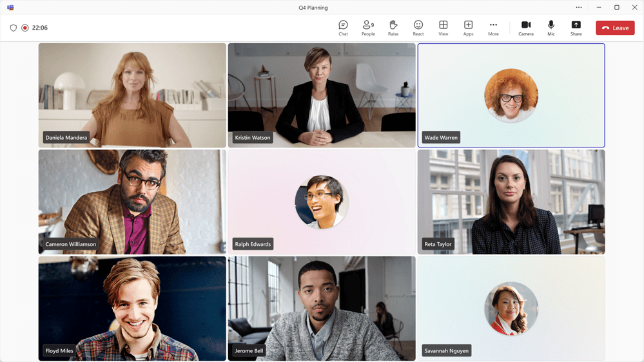This screenshot has width=644, height=362.
Task: Change the meeting View layout
Action: tap(444, 28)
